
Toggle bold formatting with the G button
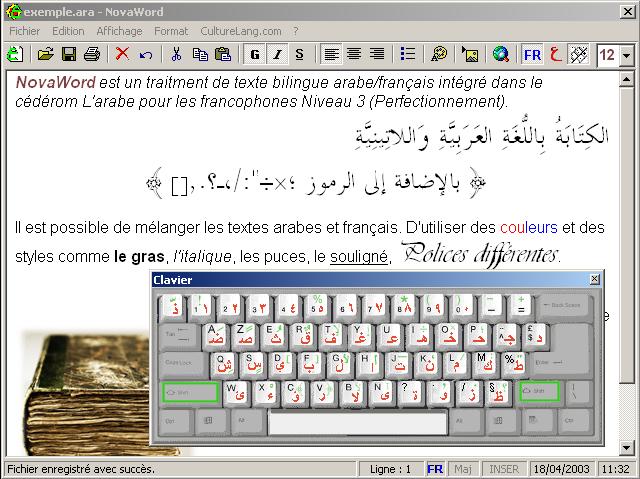tap(255, 54)
